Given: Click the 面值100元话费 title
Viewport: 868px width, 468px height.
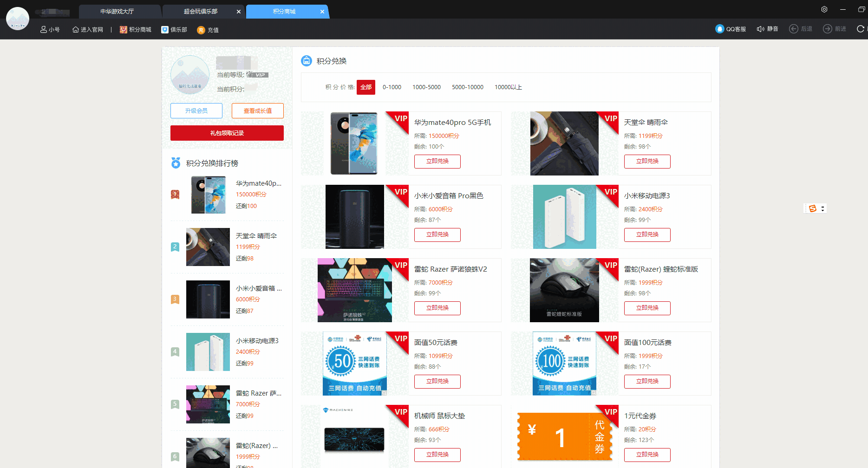Looking at the screenshot, I should pos(647,343).
